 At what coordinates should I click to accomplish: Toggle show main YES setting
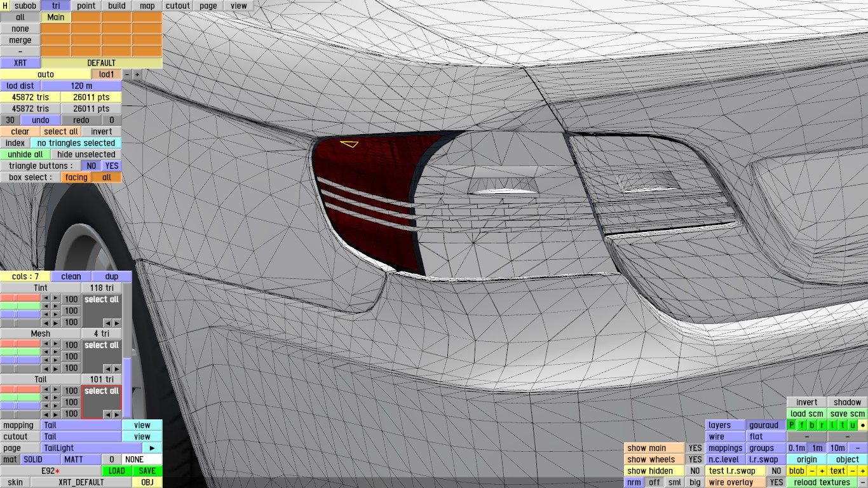point(695,448)
